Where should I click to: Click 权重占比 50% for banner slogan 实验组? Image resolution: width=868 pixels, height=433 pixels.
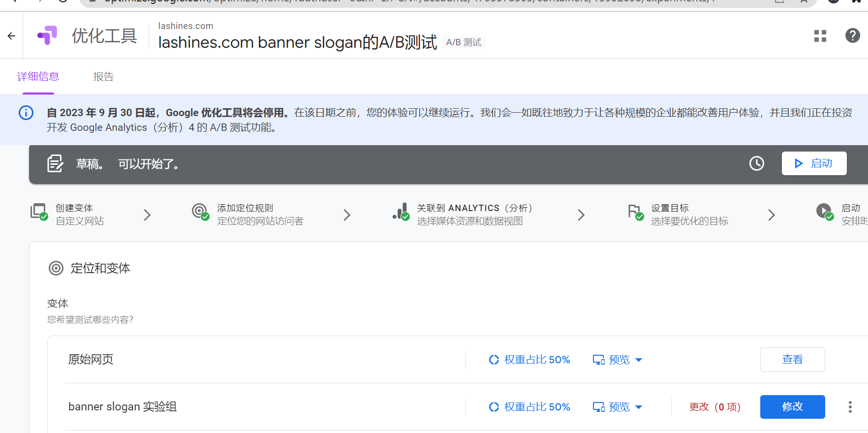pos(537,407)
